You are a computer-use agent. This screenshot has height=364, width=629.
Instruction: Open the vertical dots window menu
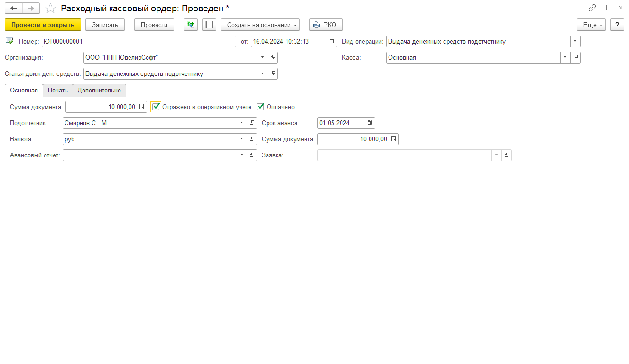pyautogui.click(x=607, y=8)
